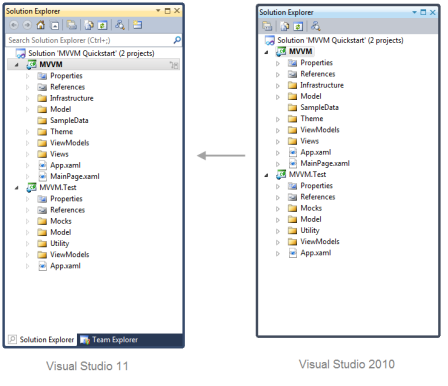Switch to the Team Explorer tab
Viewport: 448px width, 386px height.
(x=109, y=340)
